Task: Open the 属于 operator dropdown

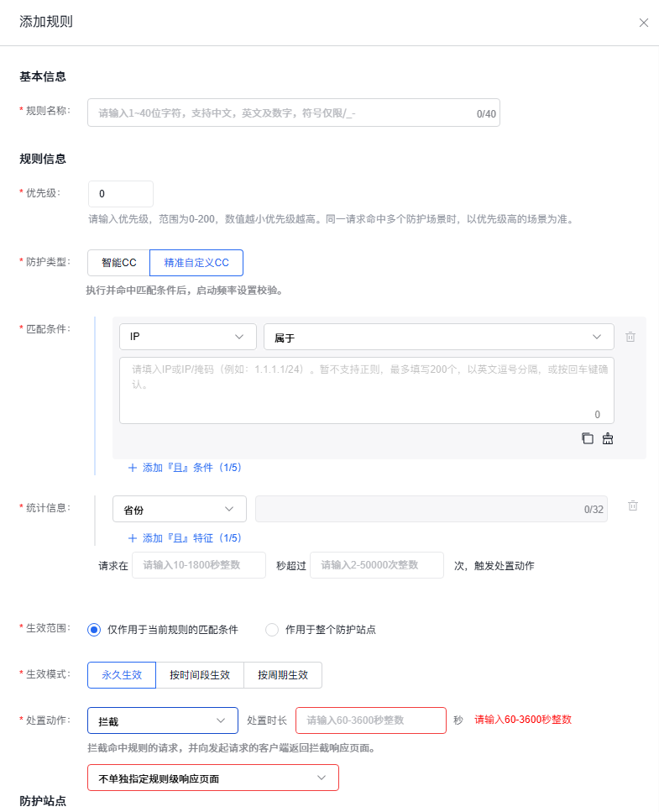Action: pos(439,337)
